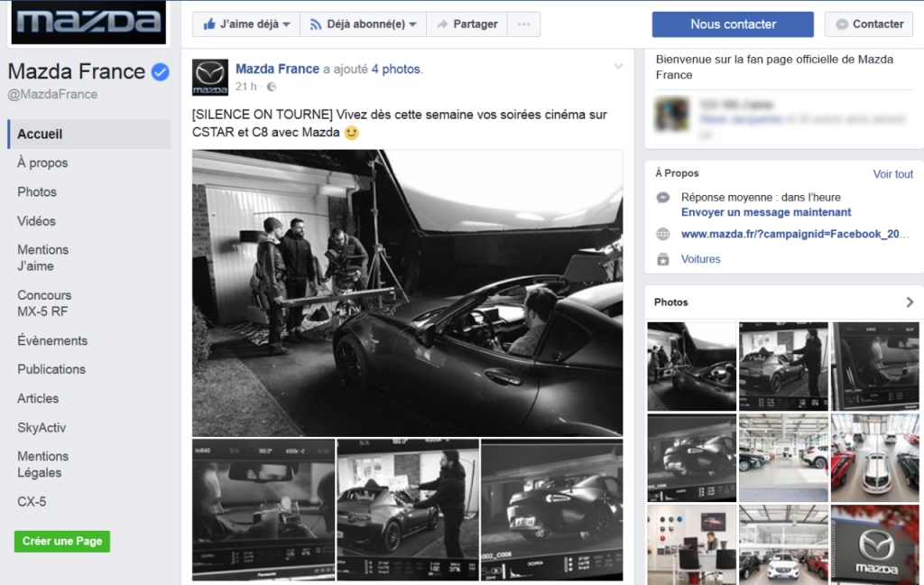Open Articles in the sidebar
The image size is (924, 585).
tap(38, 399)
